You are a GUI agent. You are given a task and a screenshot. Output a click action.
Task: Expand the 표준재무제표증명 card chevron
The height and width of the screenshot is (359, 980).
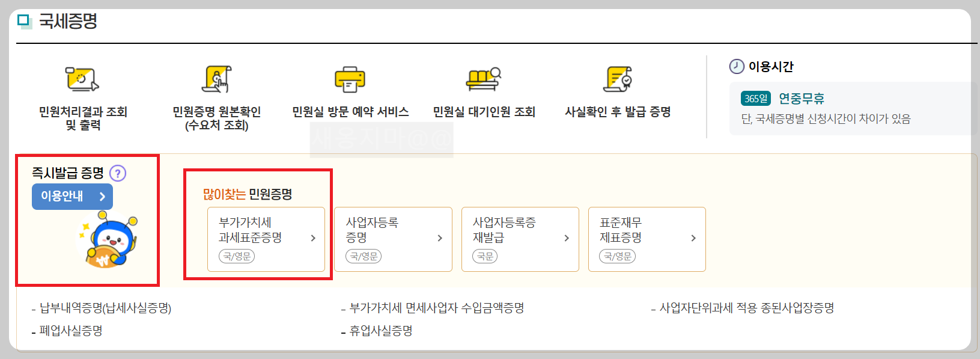[x=693, y=238]
